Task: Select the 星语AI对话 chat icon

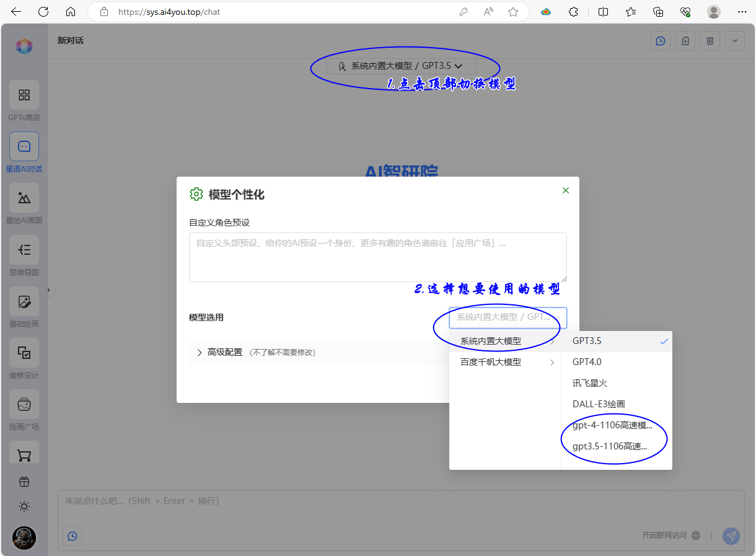Action: pos(24,146)
